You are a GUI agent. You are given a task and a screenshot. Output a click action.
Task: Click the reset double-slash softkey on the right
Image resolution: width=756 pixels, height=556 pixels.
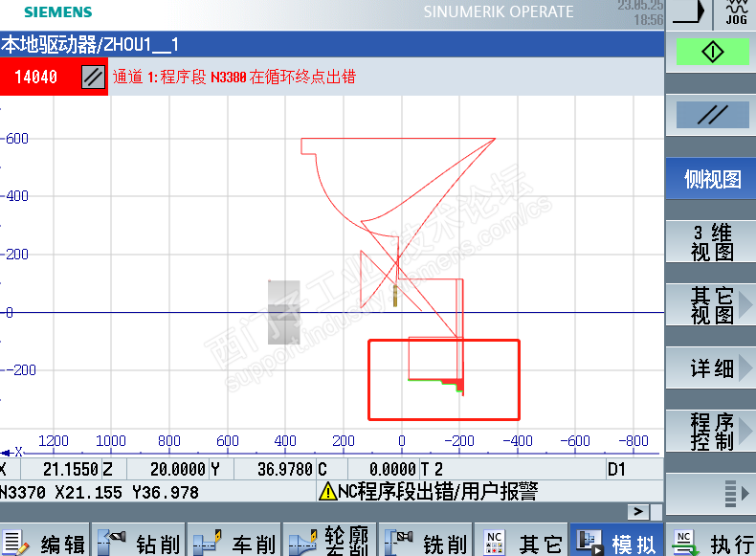click(x=712, y=115)
